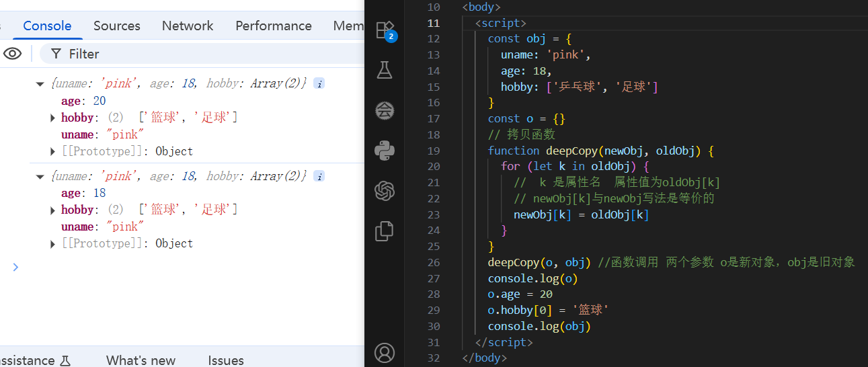
Task: Switch to the Memory tab
Action: (x=348, y=26)
